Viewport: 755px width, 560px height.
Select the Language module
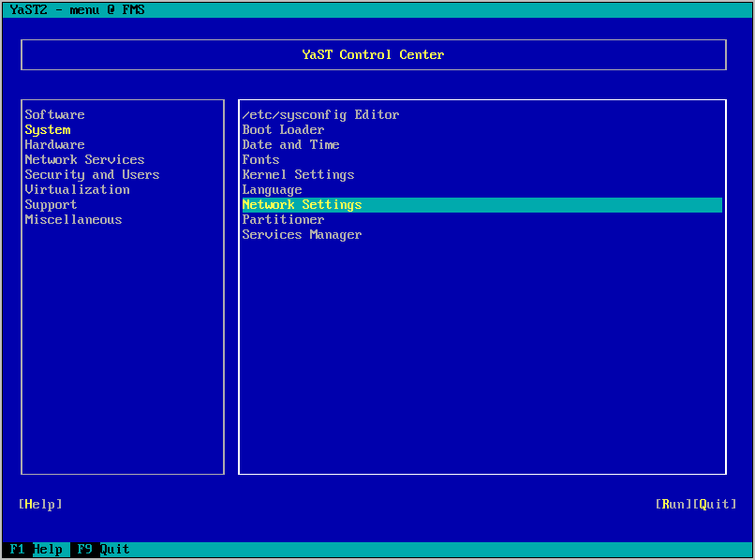272,190
